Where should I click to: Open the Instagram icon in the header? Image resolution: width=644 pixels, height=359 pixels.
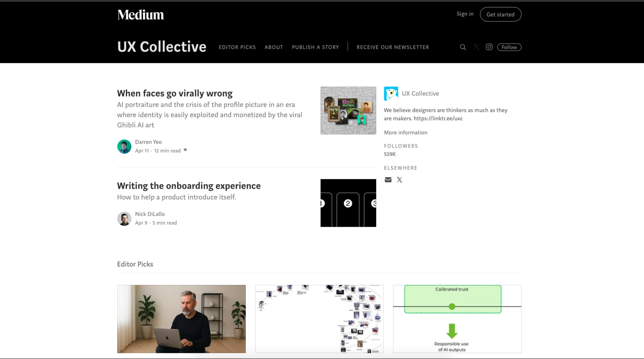coord(489,47)
